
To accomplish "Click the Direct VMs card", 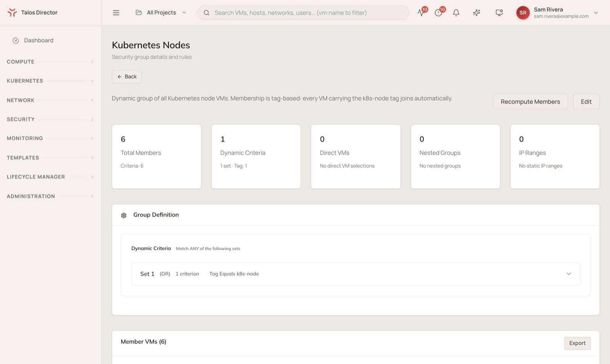I will 356,157.
